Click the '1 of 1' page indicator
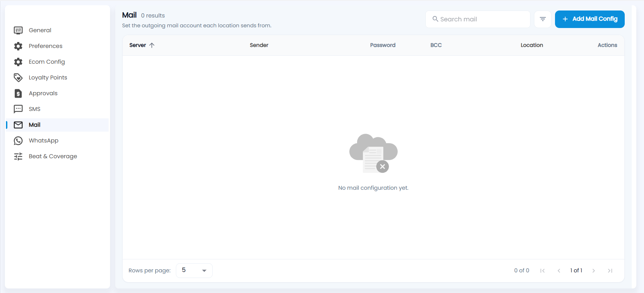 coord(576,271)
